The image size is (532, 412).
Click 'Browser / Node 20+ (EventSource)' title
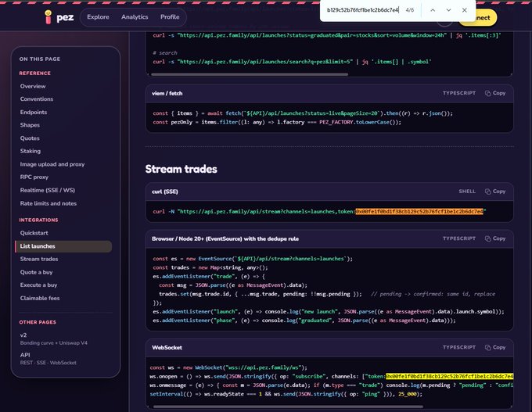pyautogui.click(x=225, y=238)
